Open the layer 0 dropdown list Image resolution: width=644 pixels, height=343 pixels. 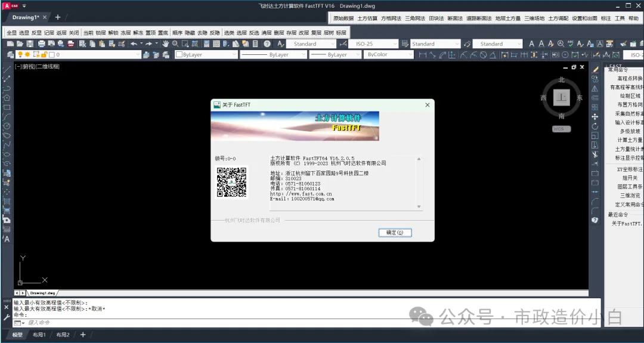click(x=138, y=55)
